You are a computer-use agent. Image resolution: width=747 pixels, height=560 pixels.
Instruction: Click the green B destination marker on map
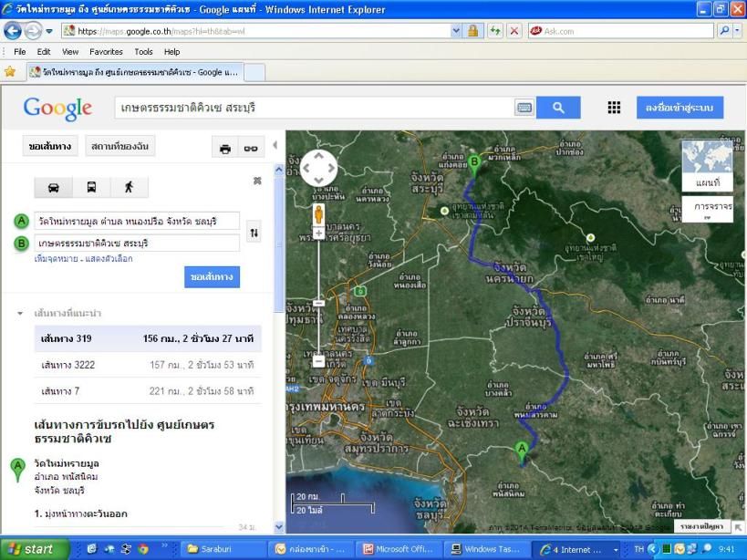pyautogui.click(x=474, y=165)
